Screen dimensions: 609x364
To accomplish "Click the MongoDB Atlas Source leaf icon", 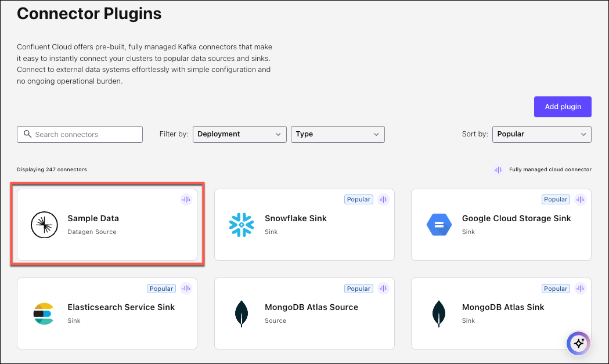I will pos(241,313).
